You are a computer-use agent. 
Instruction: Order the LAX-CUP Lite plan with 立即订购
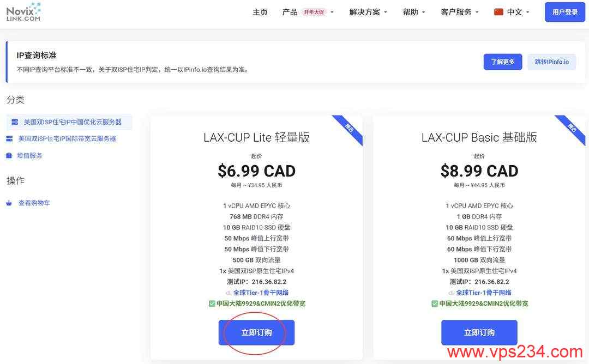click(x=256, y=332)
